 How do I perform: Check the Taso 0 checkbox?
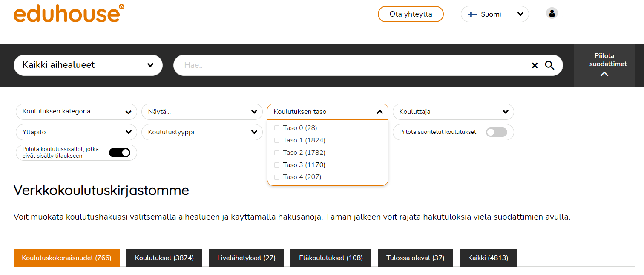pyautogui.click(x=277, y=128)
